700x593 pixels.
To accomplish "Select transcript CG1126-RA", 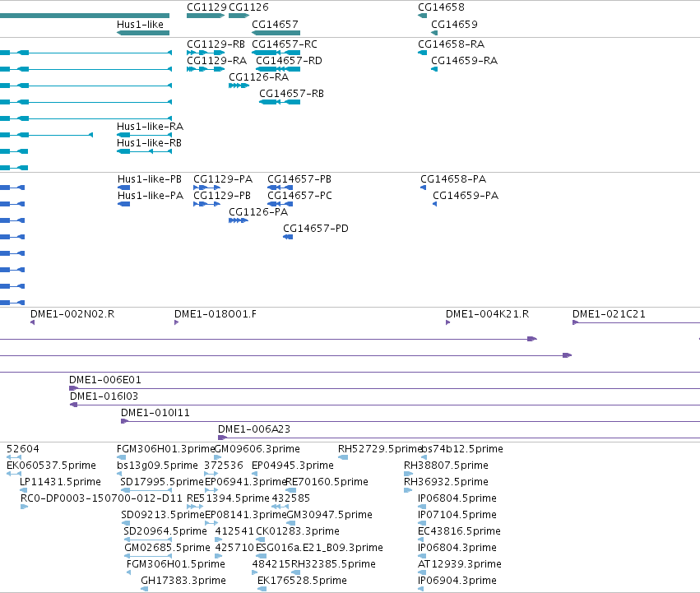I will pos(258,77).
